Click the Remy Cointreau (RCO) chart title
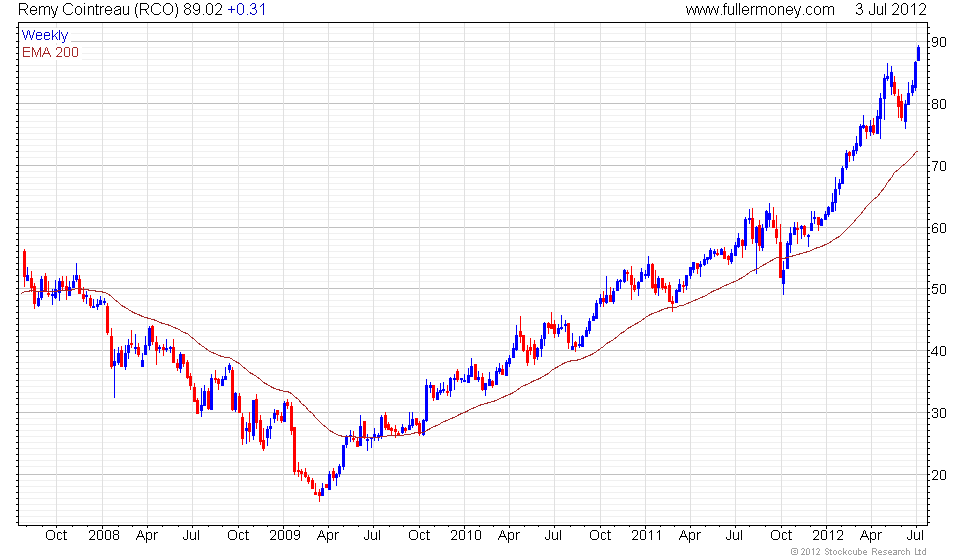The width and height of the screenshot is (980, 560). click(98, 10)
